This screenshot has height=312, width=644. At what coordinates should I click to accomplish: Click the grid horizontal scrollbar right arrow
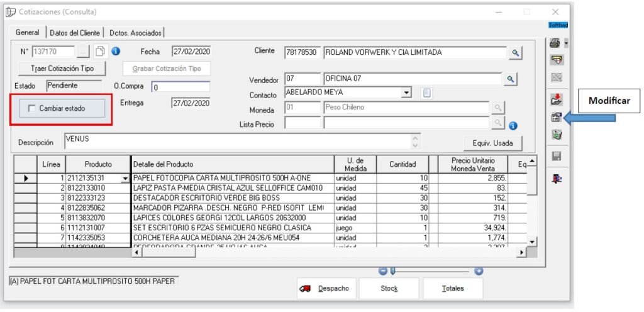521,252
